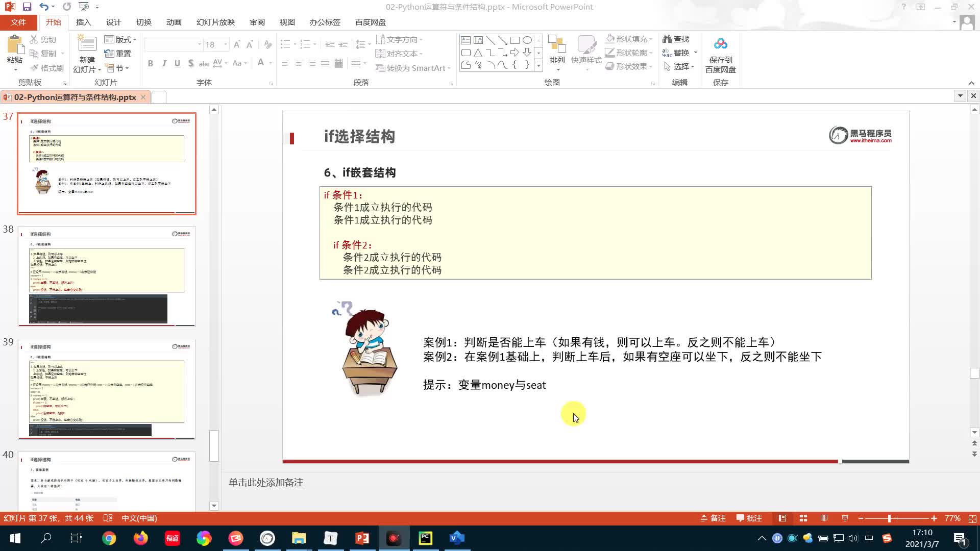Screen dimensions: 980x551
Task: Click the Save icon in quick access toolbar
Action: pos(27,7)
